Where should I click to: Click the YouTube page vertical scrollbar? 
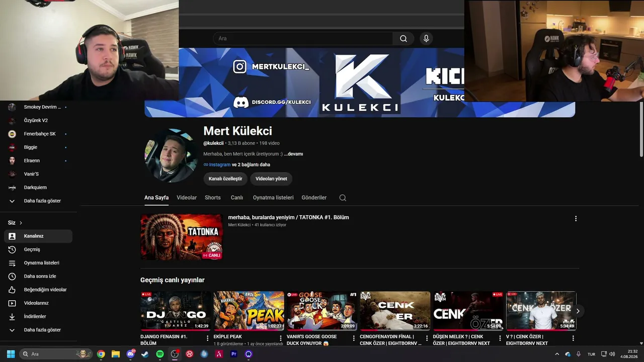coord(641,130)
